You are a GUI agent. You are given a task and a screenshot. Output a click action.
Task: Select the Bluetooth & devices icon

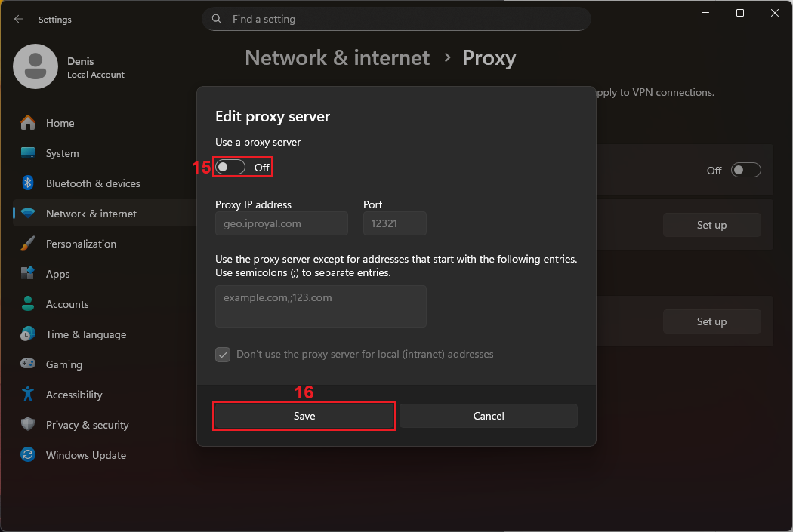tap(28, 183)
